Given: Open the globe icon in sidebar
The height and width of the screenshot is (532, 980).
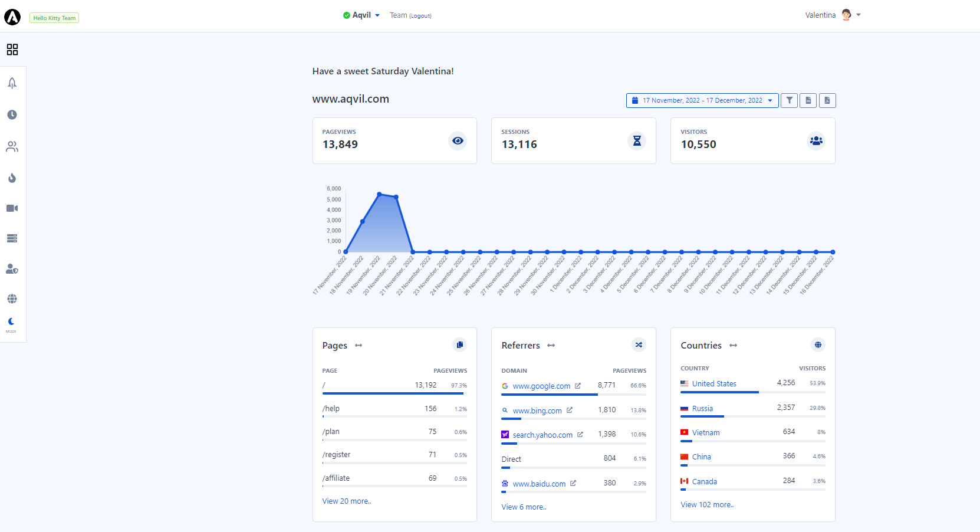Looking at the screenshot, I should [x=12, y=299].
